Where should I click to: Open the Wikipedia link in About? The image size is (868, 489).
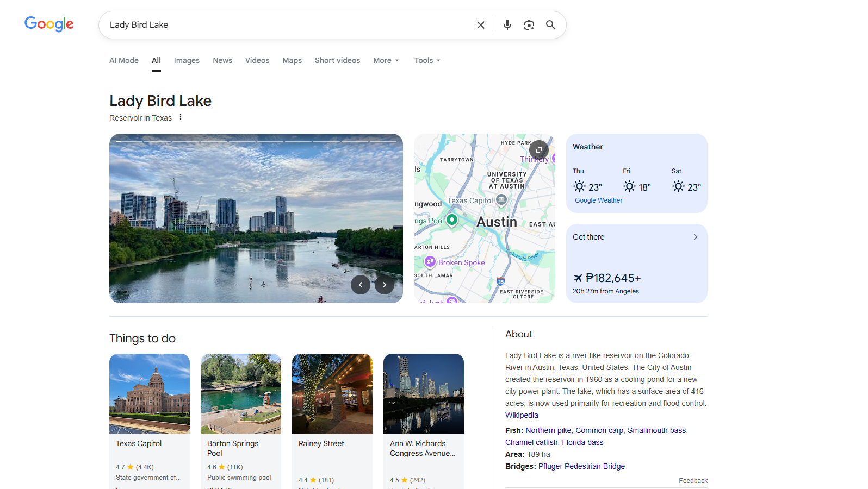[522, 415]
